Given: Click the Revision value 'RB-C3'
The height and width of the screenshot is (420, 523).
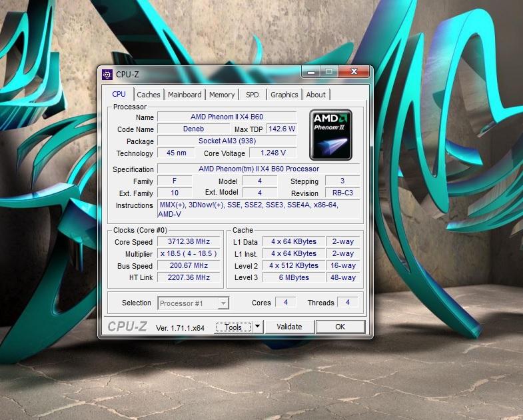Looking at the screenshot, I should (342, 193).
